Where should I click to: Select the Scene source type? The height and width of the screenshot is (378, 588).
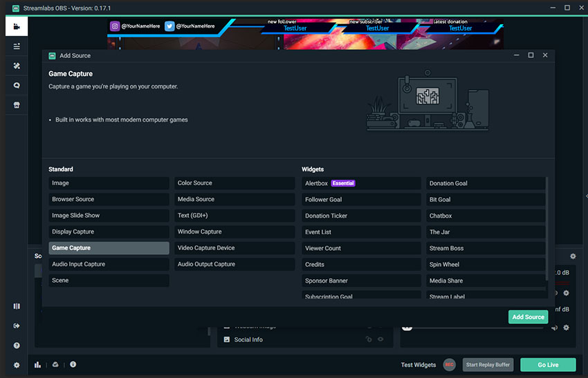(109, 281)
